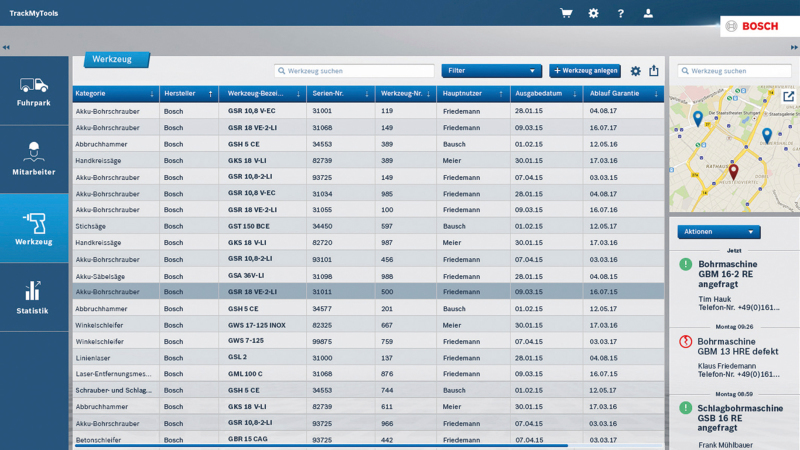The width and height of the screenshot is (800, 450).
Task: Click serial number 34577 cell
Action: [322, 309]
